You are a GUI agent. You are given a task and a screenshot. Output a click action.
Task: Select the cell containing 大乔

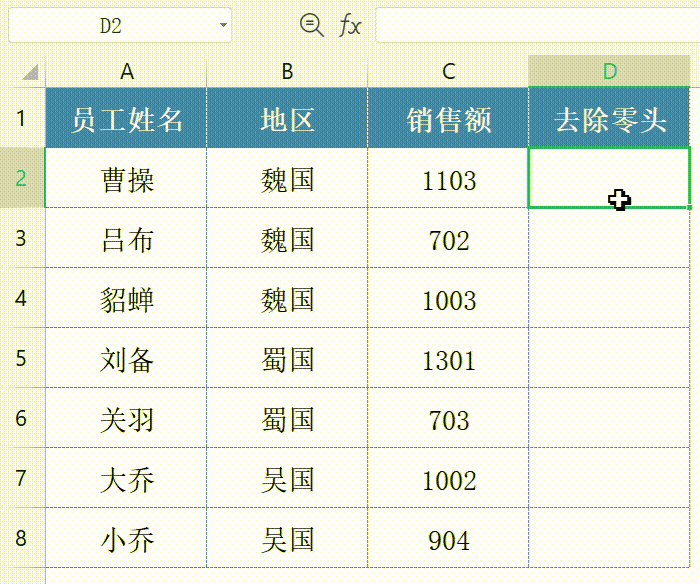click(x=126, y=478)
